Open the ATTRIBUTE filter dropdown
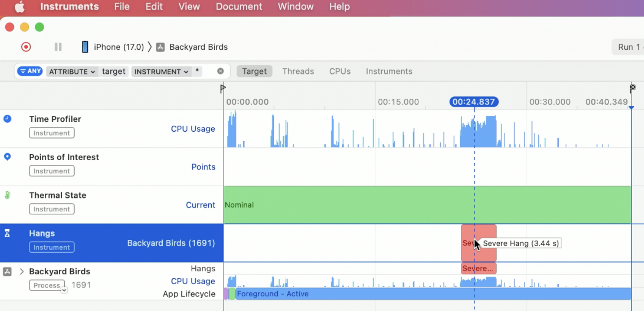644x311 pixels. tap(72, 72)
